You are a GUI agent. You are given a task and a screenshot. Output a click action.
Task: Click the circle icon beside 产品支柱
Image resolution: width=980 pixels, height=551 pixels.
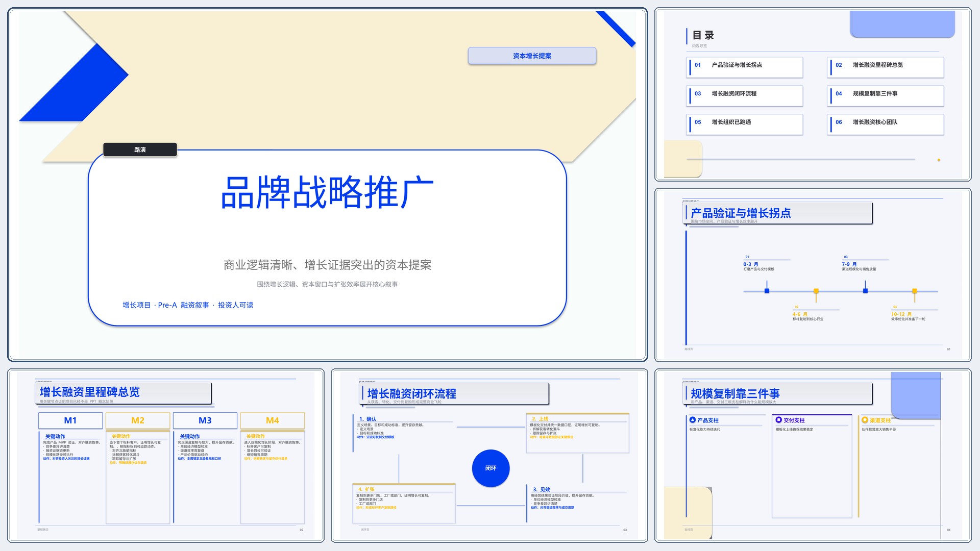point(693,420)
